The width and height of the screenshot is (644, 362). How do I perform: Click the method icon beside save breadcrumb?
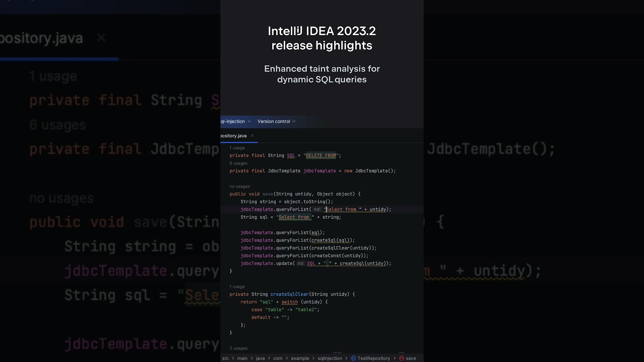[402, 358]
